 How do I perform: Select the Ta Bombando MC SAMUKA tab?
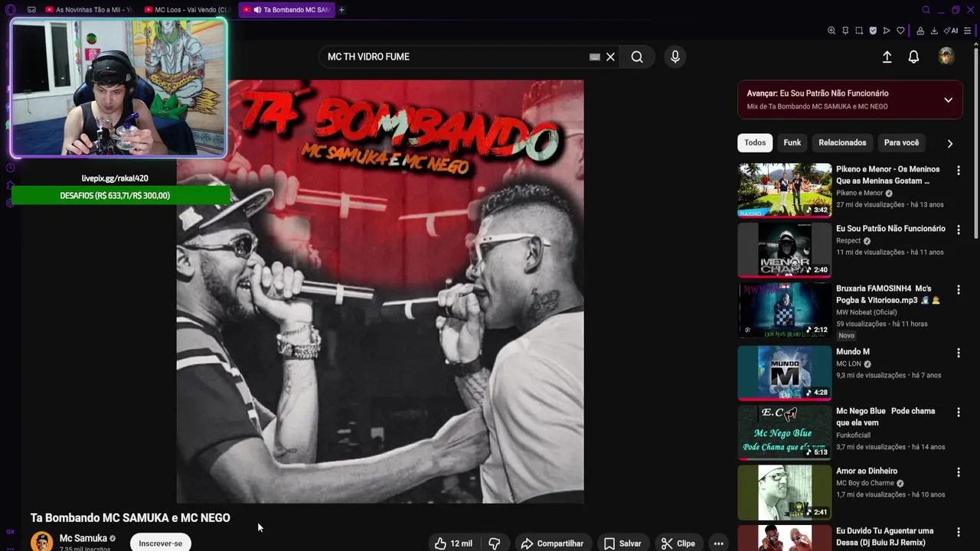click(x=287, y=10)
